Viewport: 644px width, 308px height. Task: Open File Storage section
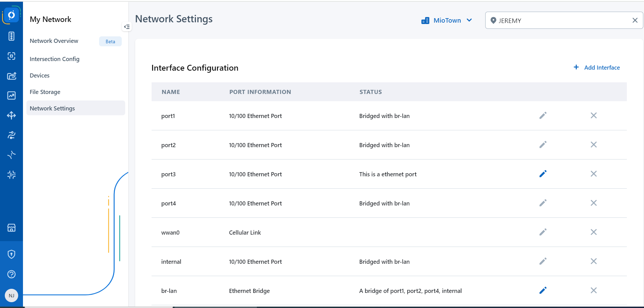pyautogui.click(x=45, y=92)
